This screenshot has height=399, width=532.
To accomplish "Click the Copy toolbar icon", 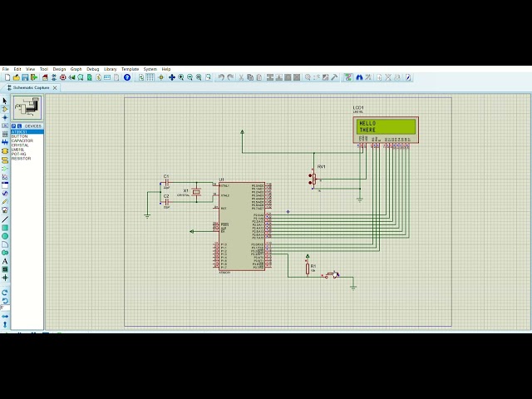I will (x=250, y=77).
